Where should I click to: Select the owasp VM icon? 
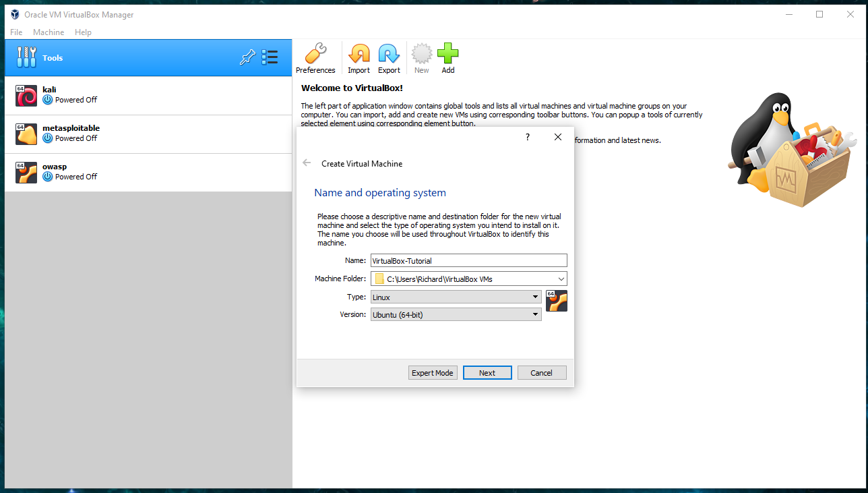click(x=26, y=173)
